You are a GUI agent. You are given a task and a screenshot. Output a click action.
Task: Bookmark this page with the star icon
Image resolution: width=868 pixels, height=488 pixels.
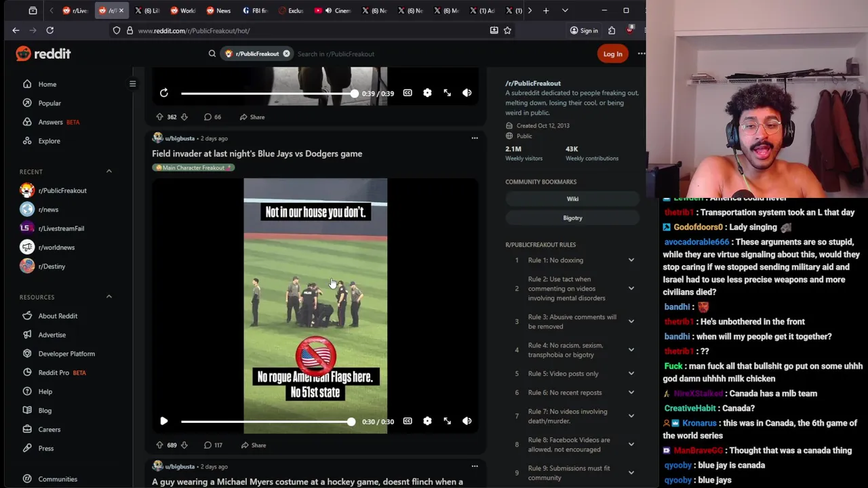point(507,30)
